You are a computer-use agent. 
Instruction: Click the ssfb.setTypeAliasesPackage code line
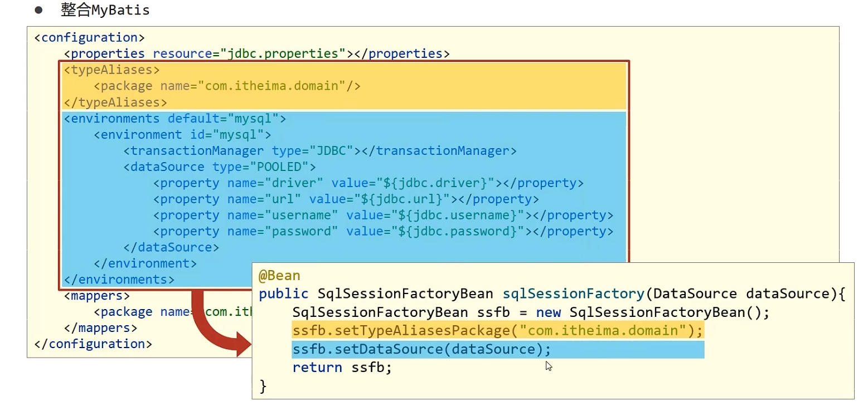click(498, 331)
